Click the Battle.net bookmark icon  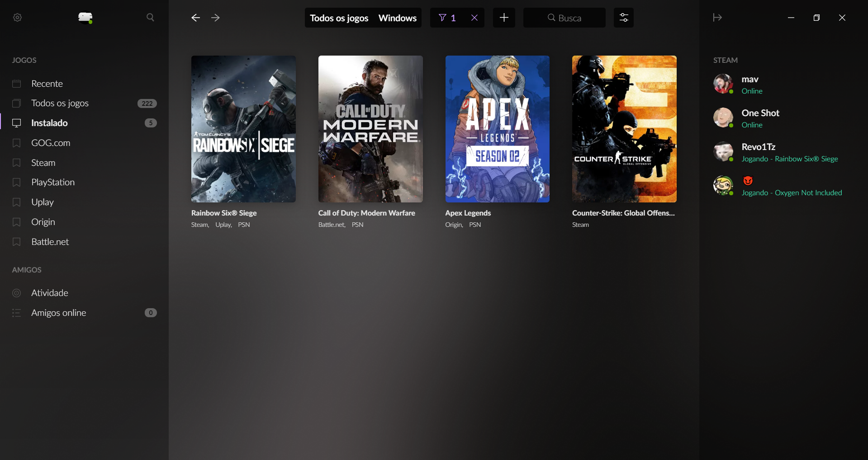pyautogui.click(x=17, y=242)
